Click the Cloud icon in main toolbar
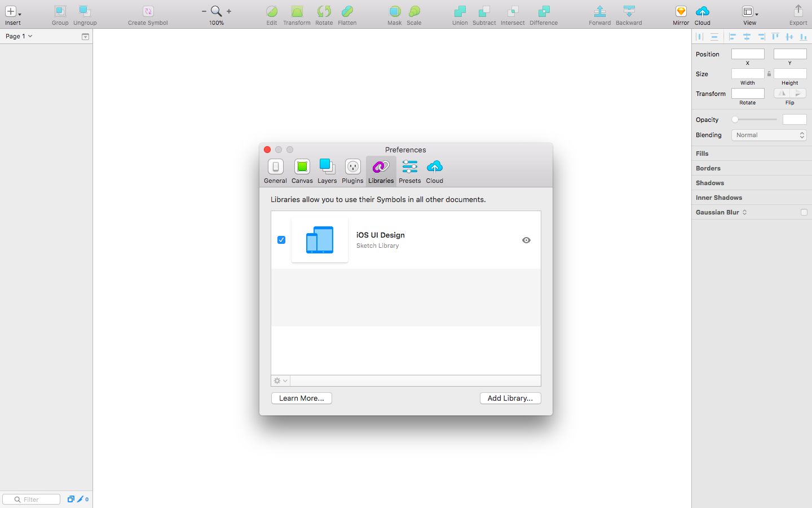Viewport: 812px width, 508px height. coord(703,11)
